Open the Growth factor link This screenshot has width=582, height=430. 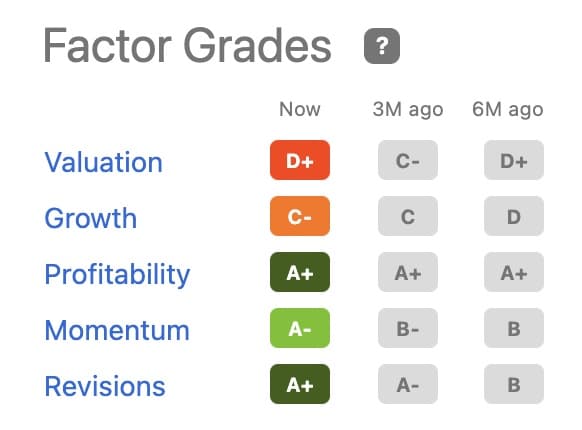pos(91,218)
